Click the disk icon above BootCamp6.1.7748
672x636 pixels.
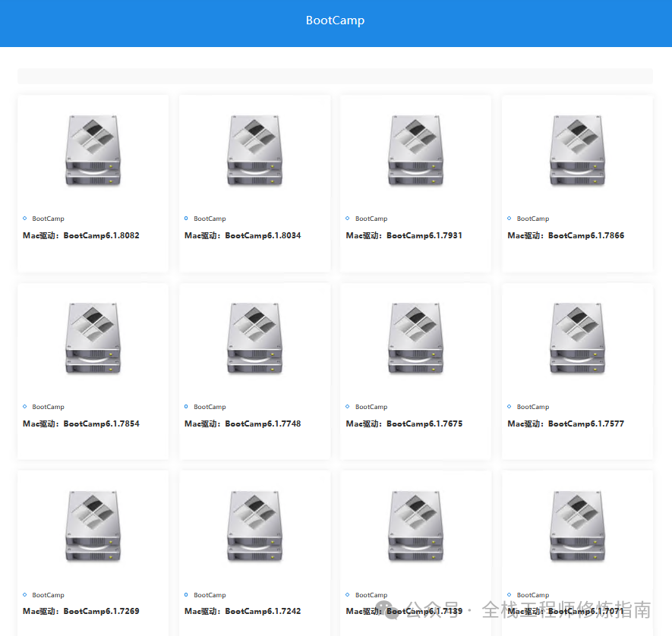click(254, 338)
